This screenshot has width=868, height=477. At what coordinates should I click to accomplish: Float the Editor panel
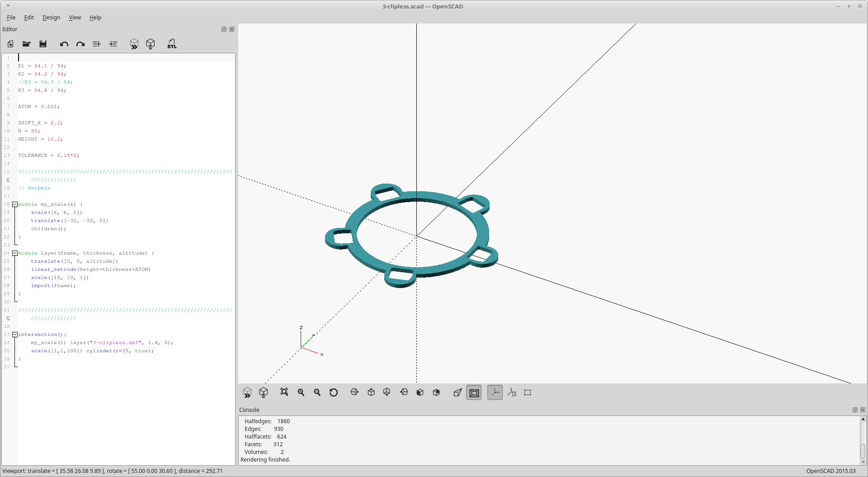224,29
